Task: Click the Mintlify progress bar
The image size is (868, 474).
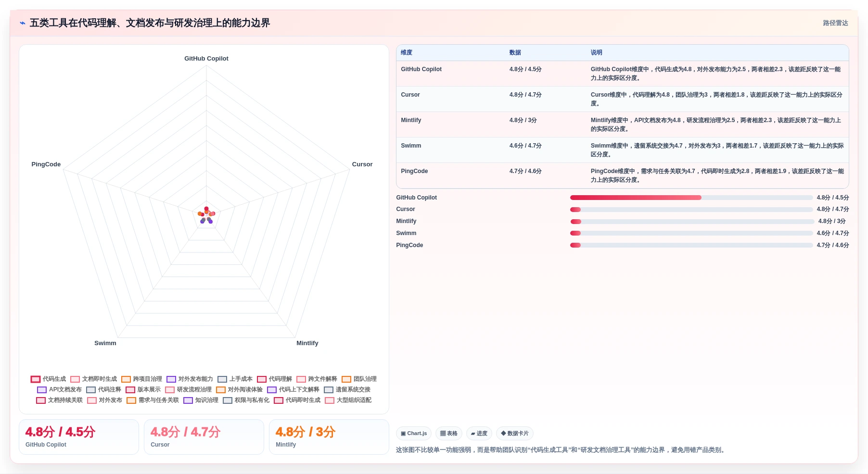Action: click(x=692, y=222)
